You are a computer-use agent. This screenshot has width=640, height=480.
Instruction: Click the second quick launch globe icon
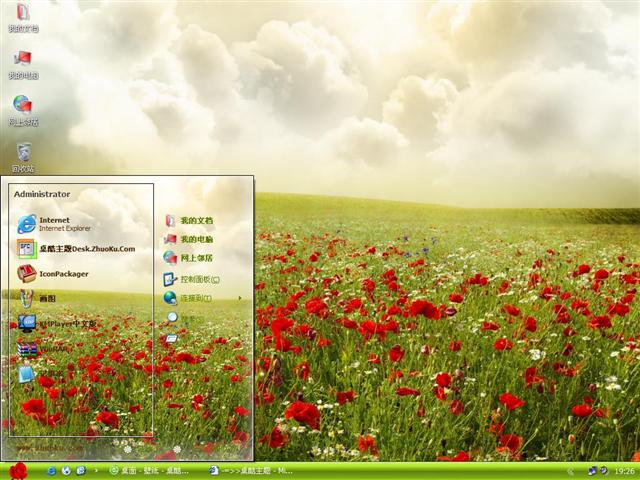(66, 471)
